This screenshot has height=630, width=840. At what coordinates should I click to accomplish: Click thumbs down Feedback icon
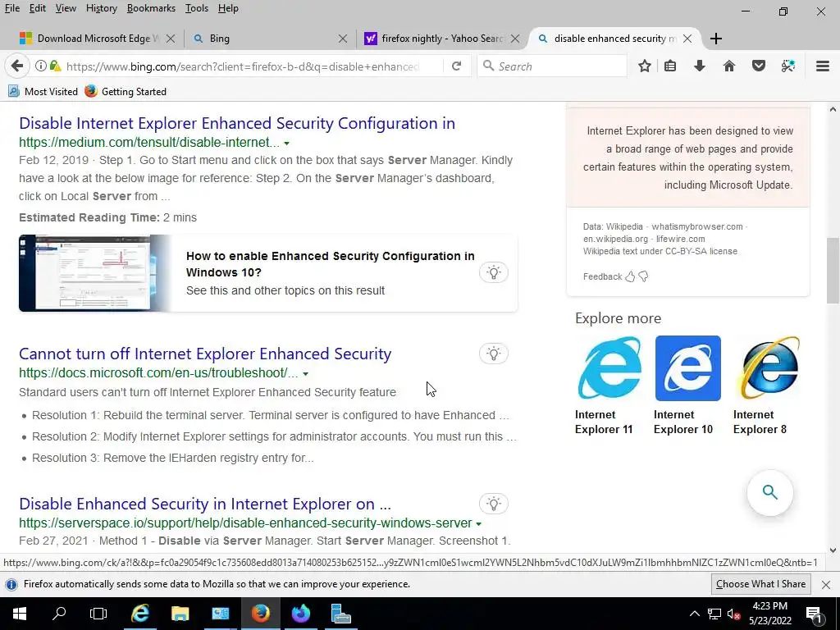643,276
